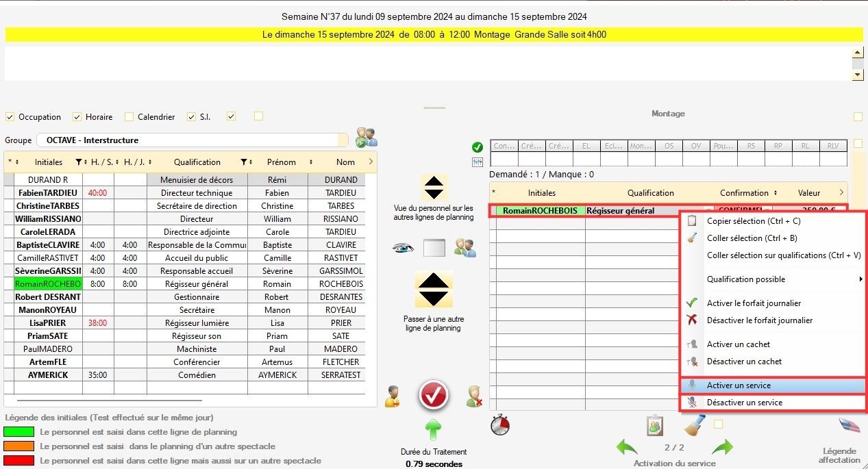
Task: Click the large red validation checkmark button
Action: click(x=434, y=395)
